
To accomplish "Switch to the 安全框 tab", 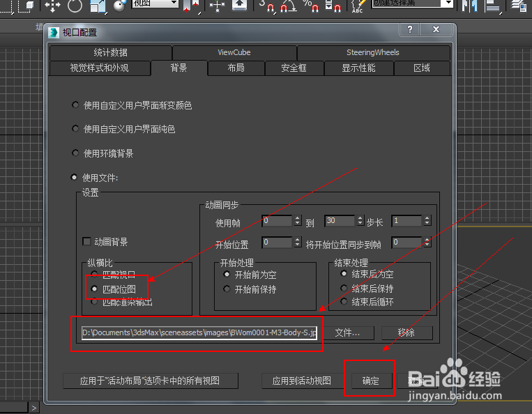I will (294, 68).
